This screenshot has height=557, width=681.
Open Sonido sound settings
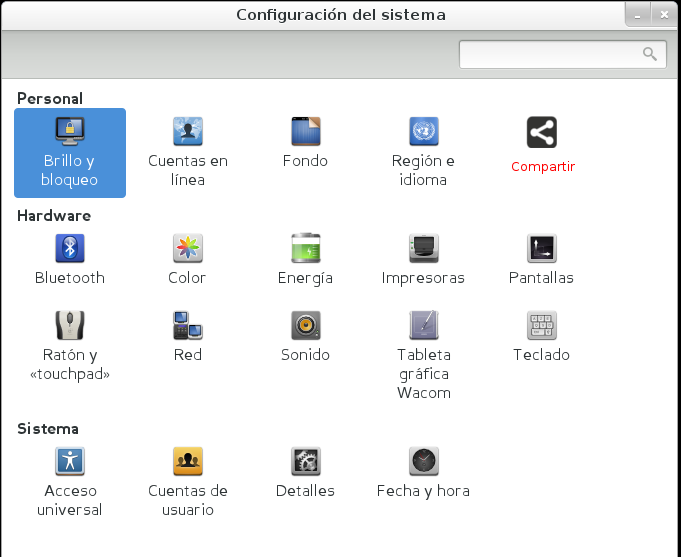click(x=305, y=337)
